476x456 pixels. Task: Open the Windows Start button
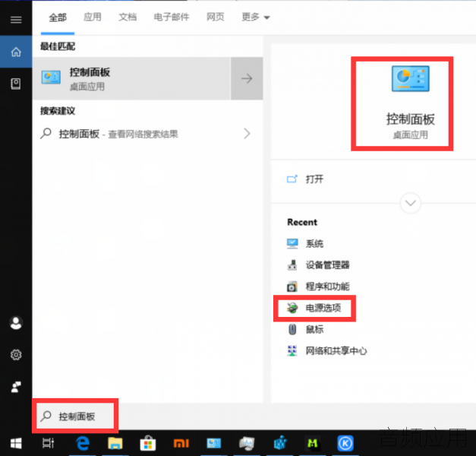16,443
